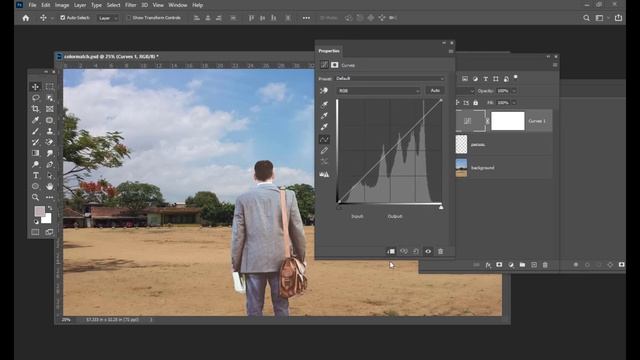Toggle the Auto-Select checkbox

62,18
